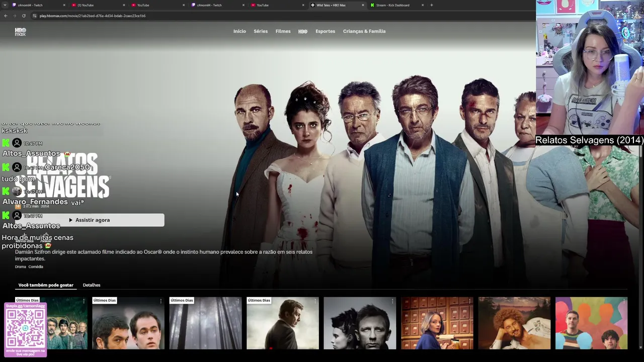The width and height of the screenshot is (644, 362).
Task: Open the curly-haired reclining man card
Action: [x=514, y=323]
